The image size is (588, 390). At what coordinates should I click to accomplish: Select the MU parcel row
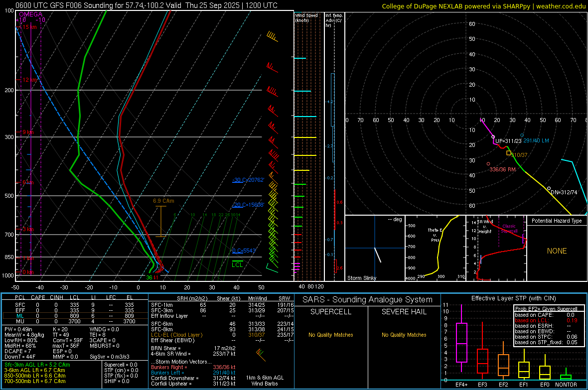(75, 321)
